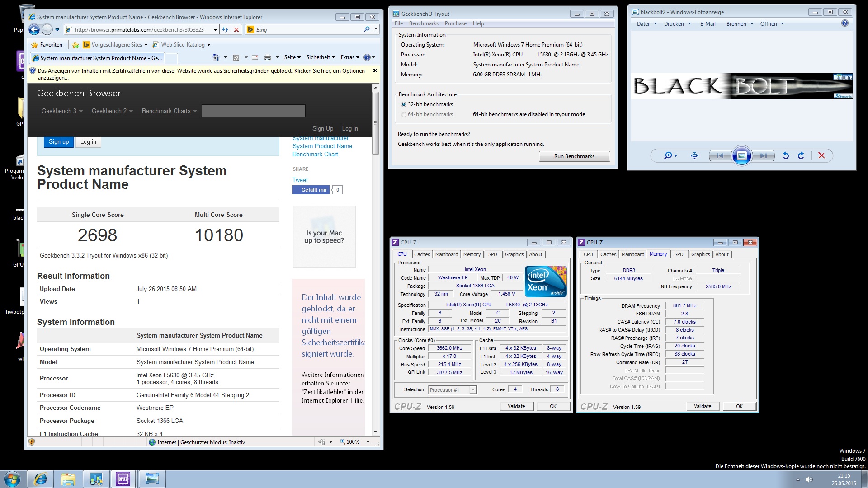Expand Vorgeschlagene Sites dropdown
Viewport: 868px width, 488px height.
(146, 45)
